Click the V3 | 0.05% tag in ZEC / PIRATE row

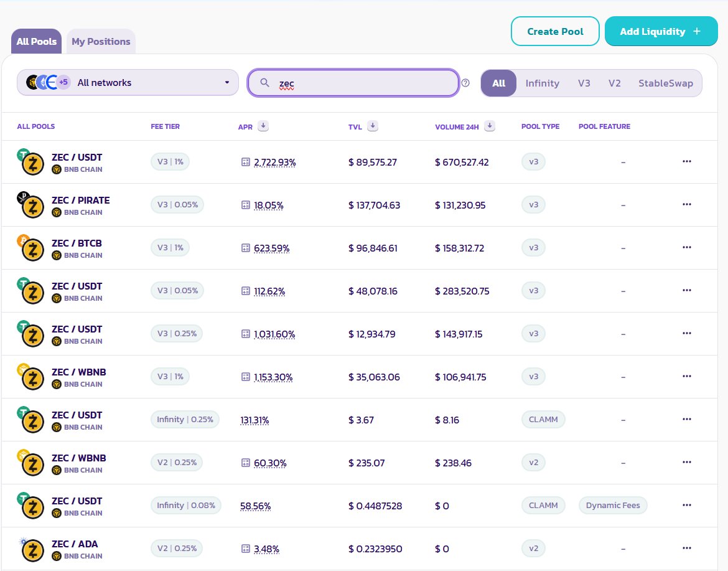click(177, 204)
